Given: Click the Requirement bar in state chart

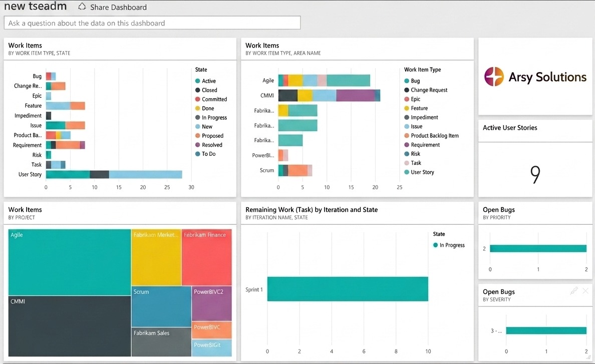Looking at the screenshot, I should point(65,145).
